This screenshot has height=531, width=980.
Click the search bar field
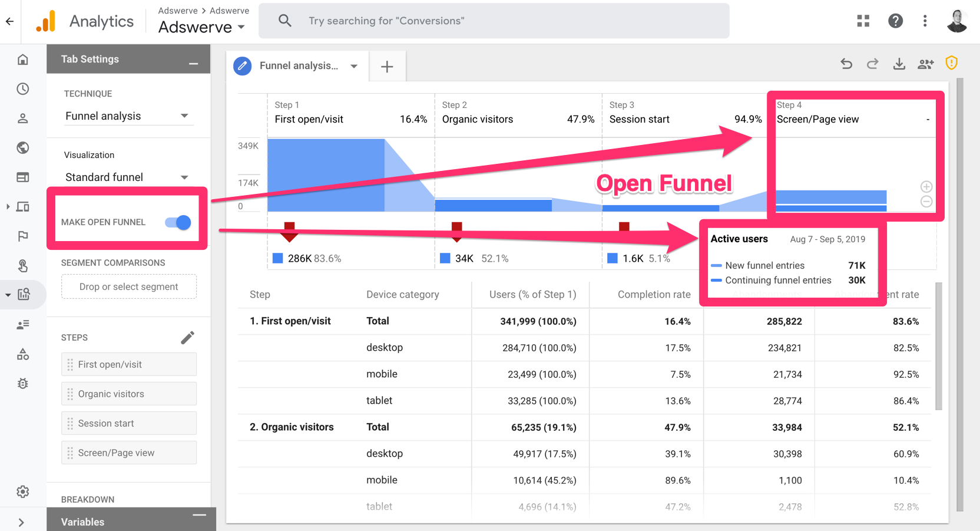coord(494,21)
